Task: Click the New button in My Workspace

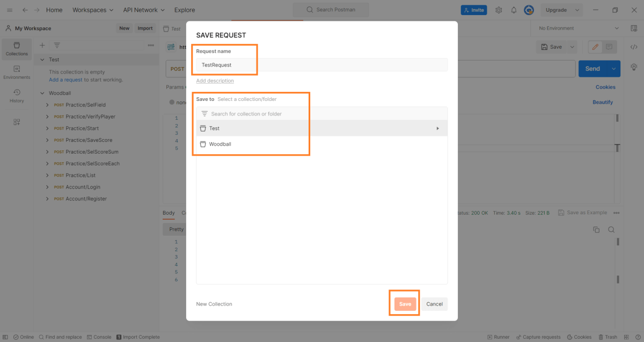Action: 125,28
